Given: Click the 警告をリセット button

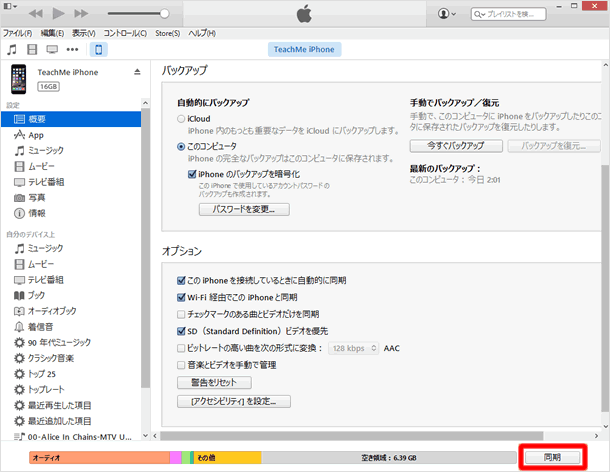Looking at the screenshot, I should (214, 383).
